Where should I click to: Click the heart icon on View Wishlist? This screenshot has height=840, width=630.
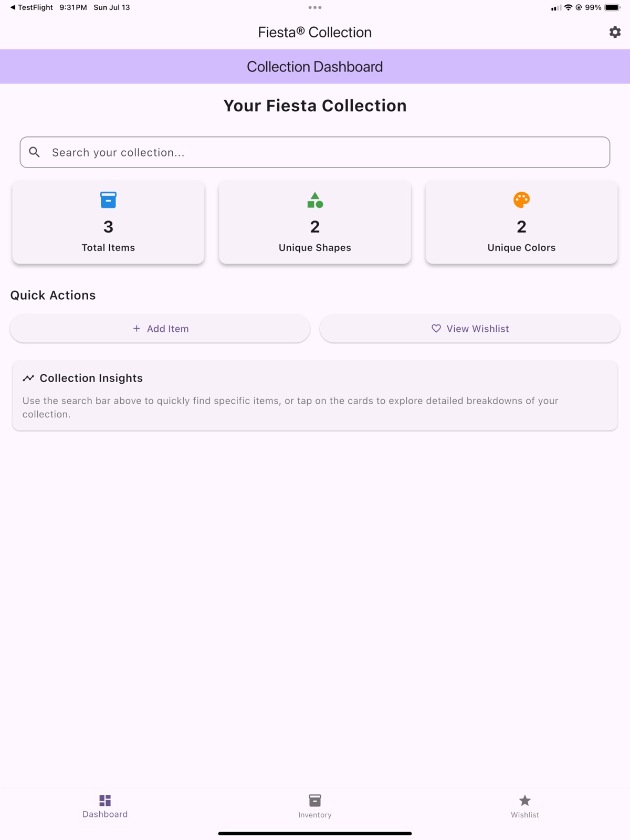coord(436,328)
